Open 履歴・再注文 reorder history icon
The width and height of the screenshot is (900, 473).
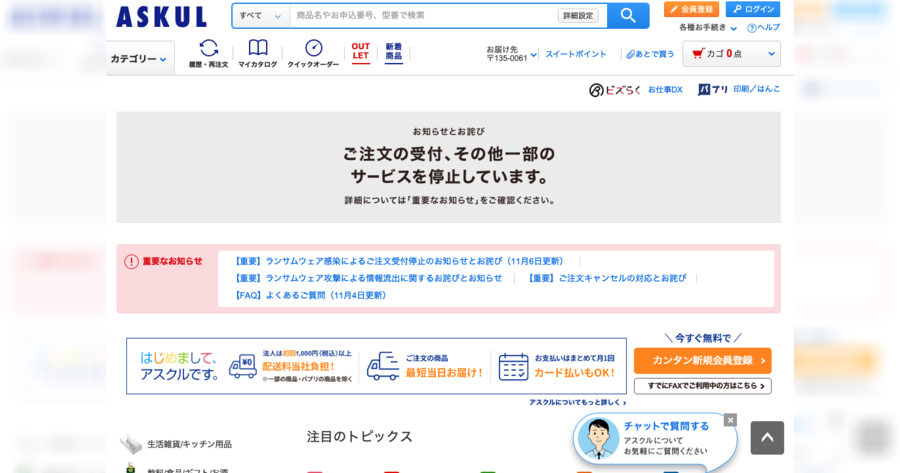(x=208, y=54)
